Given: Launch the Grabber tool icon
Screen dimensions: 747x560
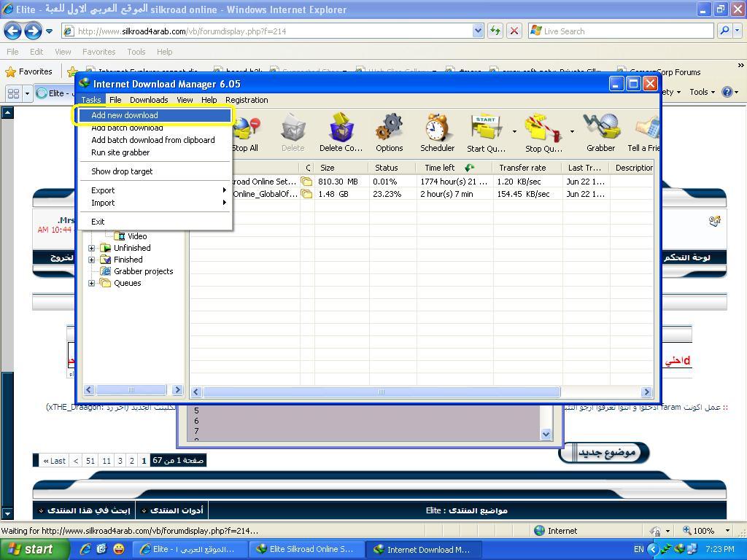Looking at the screenshot, I should (601, 128).
